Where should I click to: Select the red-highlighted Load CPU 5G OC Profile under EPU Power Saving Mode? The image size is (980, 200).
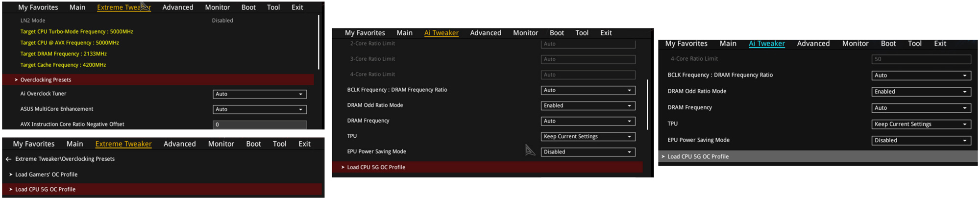488,167
